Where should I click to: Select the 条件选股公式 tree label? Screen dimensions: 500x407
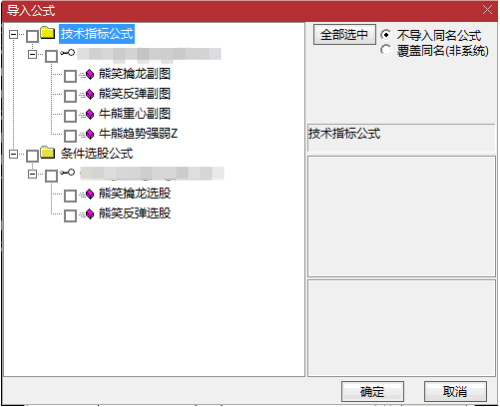click(97, 153)
